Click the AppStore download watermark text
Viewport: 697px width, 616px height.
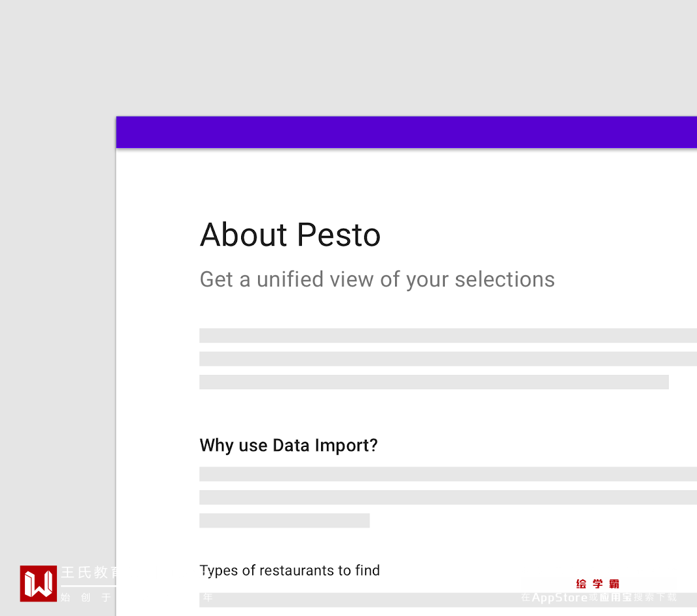point(598,598)
